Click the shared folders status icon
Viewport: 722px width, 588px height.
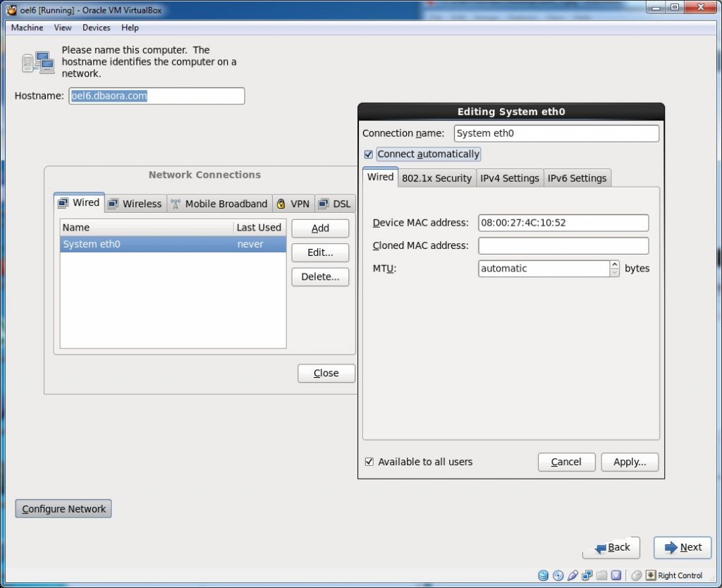click(x=601, y=575)
